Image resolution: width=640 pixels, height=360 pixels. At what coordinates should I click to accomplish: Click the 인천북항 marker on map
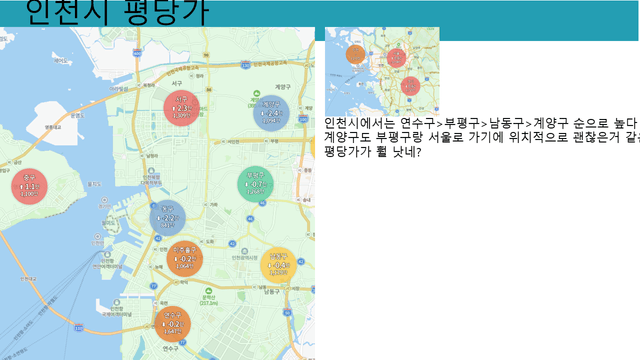pyautogui.click(x=151, y=171)
